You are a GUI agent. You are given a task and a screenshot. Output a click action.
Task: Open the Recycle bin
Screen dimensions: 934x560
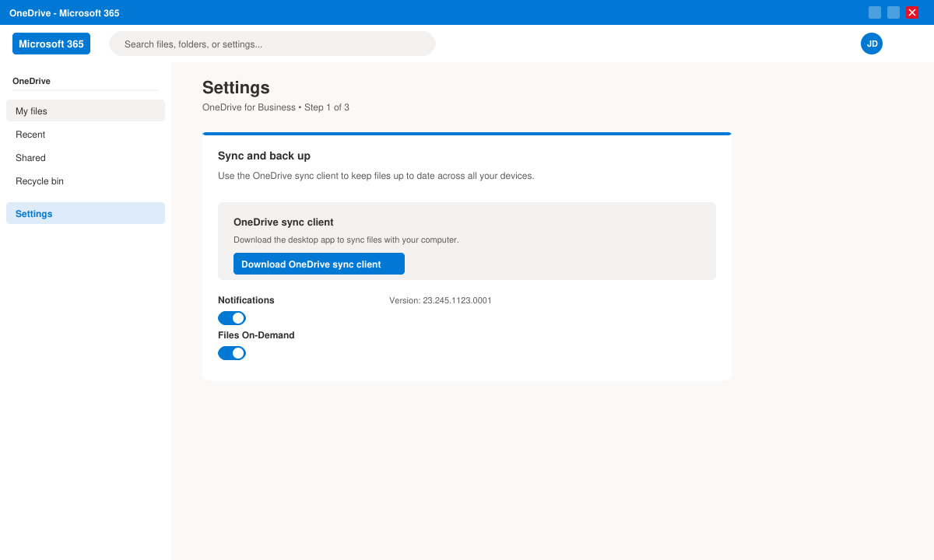[x=86, y=180]
